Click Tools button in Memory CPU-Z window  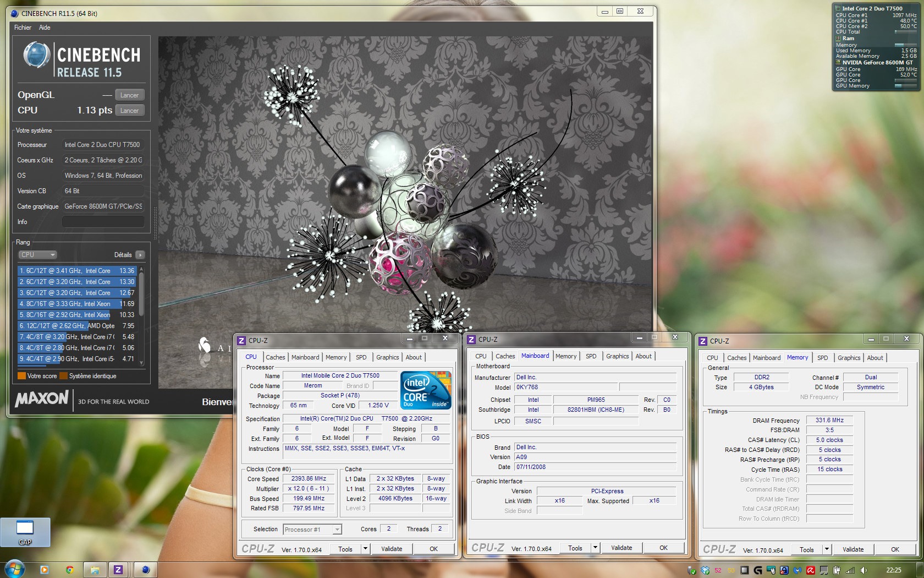pos(807,549)
